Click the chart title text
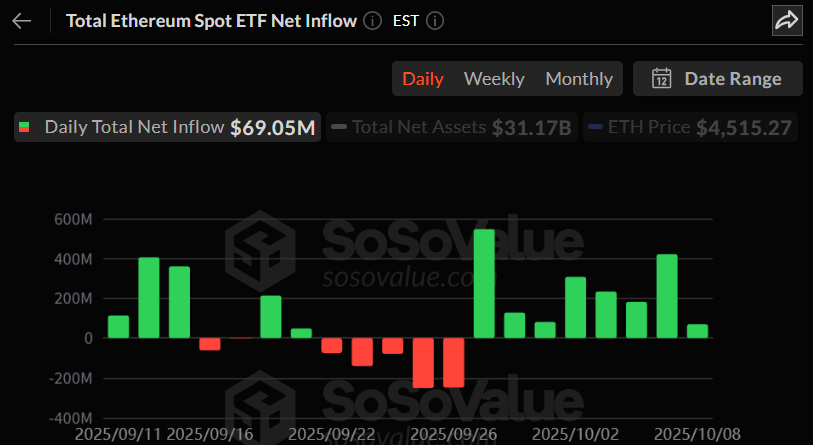The height and width of the screenshot is (445, 813). pyautogui.click(x=210, y=21)
